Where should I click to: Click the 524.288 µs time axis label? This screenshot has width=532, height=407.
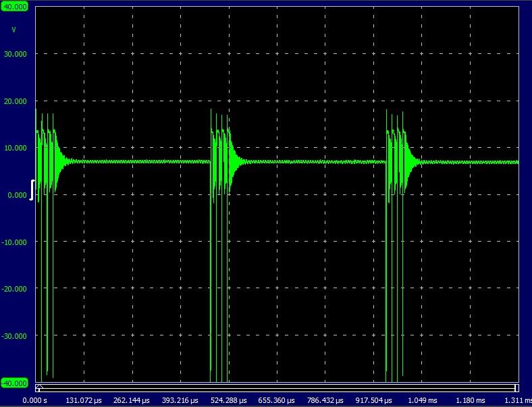click(x=229, y=400)
